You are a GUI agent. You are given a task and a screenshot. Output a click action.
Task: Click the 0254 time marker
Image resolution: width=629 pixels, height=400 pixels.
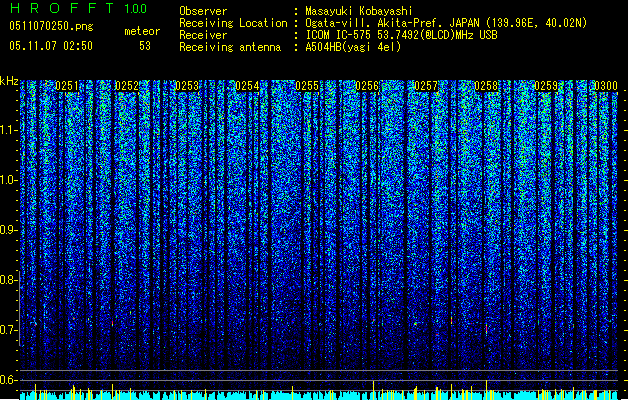(247, 86)
